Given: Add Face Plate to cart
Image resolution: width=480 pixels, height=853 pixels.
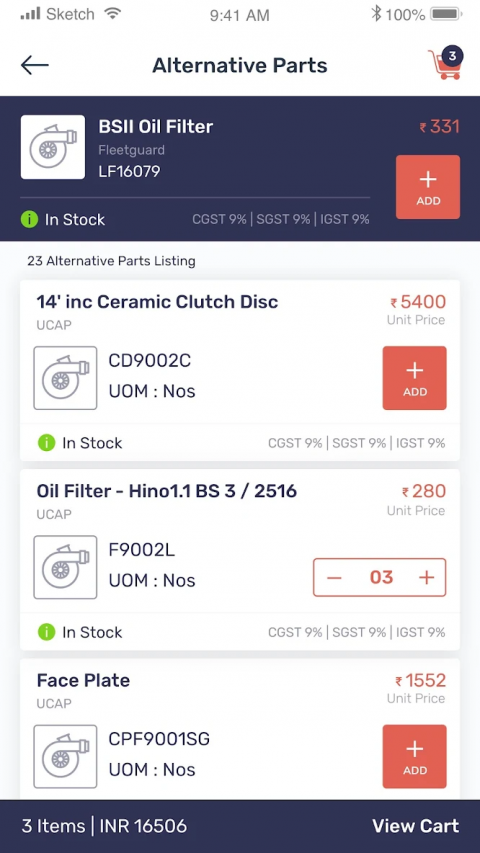Looking at the screenshot, I should [415, 756].
